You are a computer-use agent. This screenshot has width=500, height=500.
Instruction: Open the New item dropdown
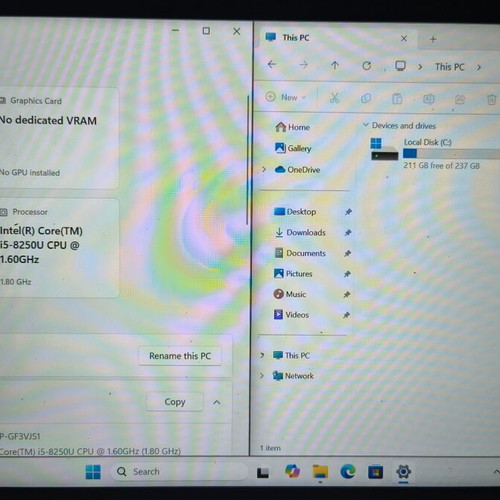point(286,97)
